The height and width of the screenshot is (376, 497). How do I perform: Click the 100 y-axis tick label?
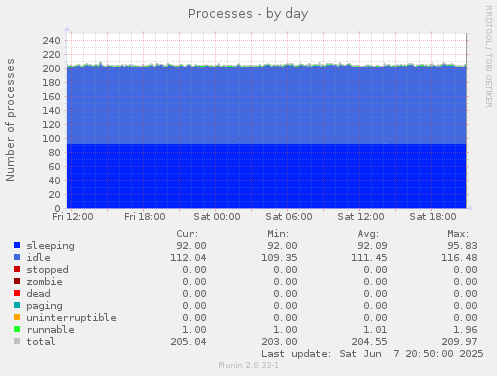click(51, 139)
